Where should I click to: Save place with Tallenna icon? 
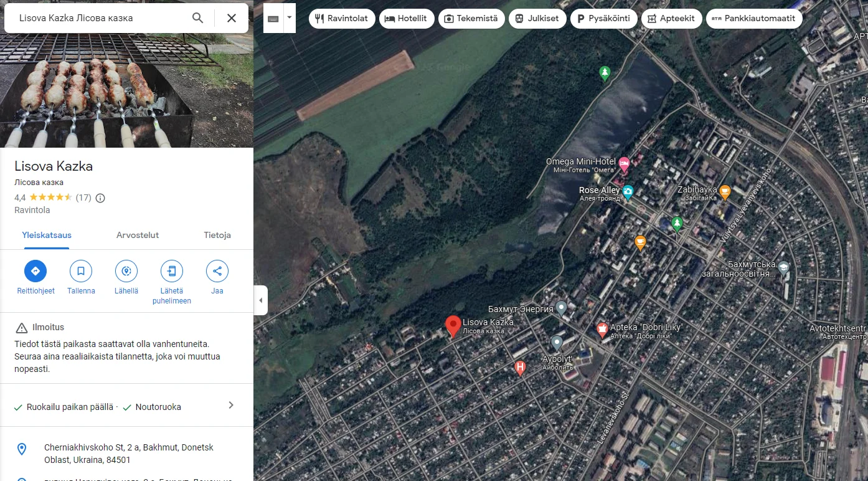[81, 272]
